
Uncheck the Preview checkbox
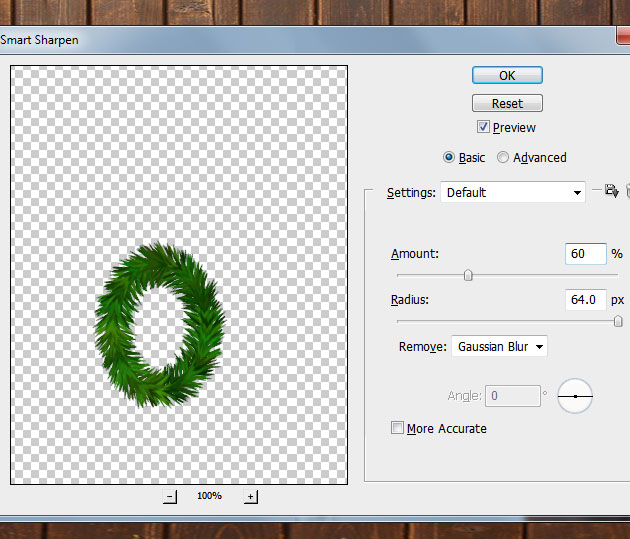(483, 127)
